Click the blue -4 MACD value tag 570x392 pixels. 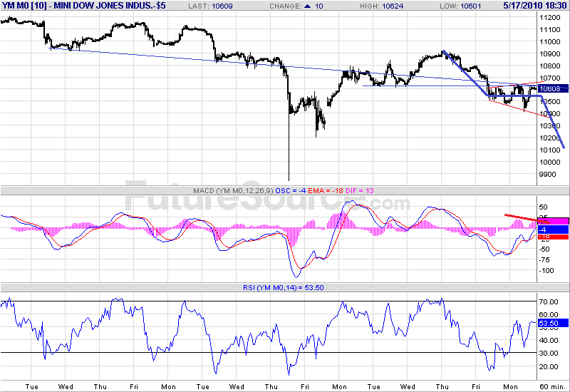click(x=553, y=229)
